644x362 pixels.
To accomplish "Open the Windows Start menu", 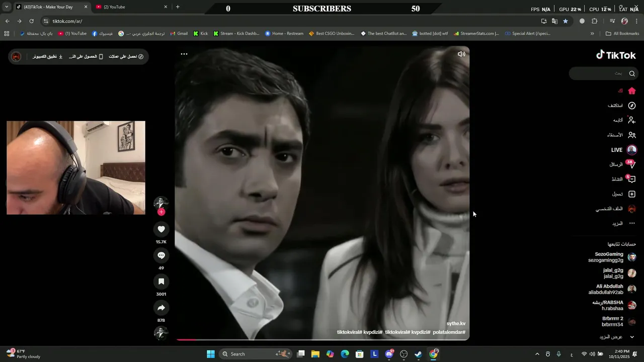I will (x=211, y=354).
